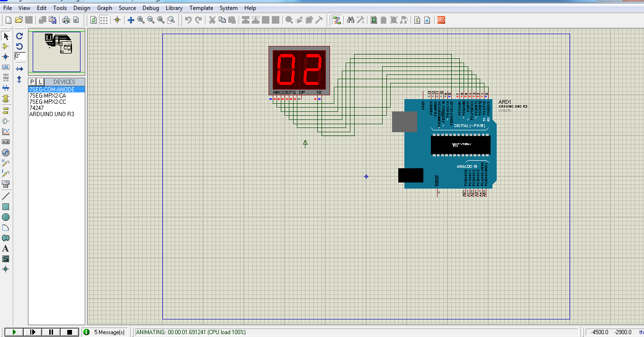Pause the running simulation
This screenshot has height=337, width=644.
pos(51,332)
